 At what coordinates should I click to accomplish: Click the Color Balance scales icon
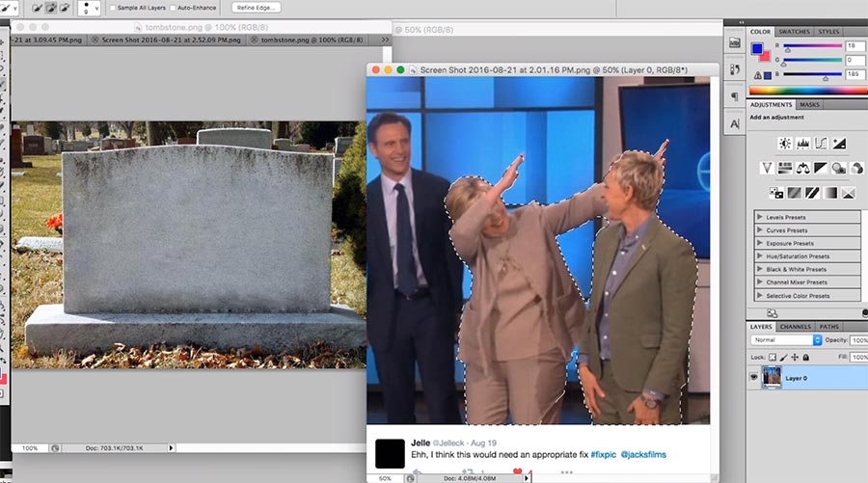click(x=802, y=168)
